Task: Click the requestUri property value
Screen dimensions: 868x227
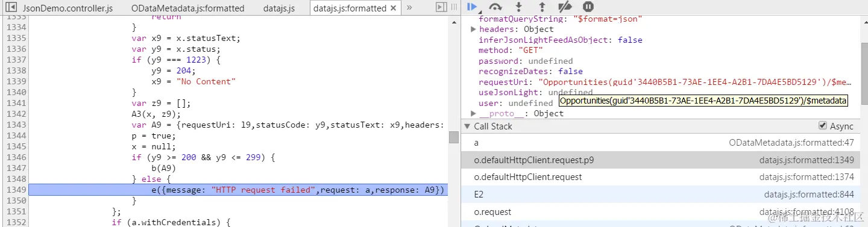Action: point(696,82)
